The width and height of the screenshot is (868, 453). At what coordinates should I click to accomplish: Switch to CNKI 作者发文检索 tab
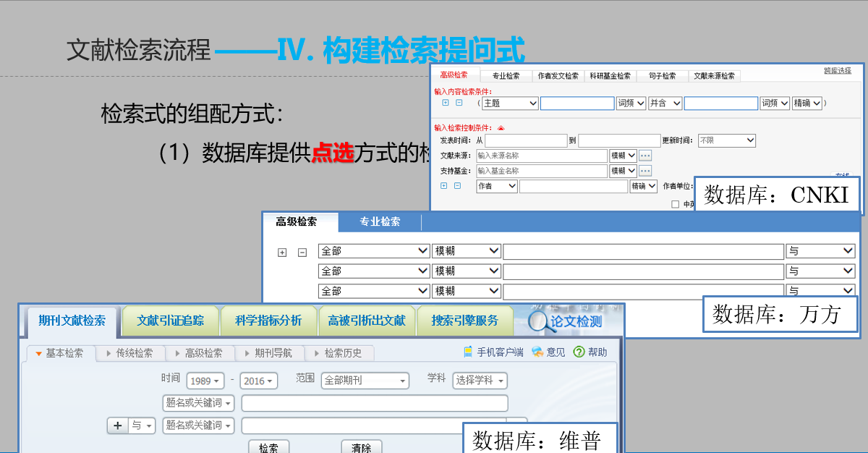coord(558,76)
